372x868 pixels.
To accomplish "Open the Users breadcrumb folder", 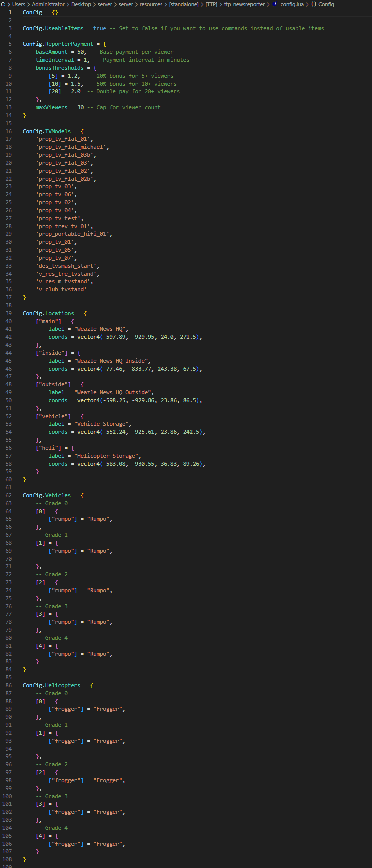I will tap(18, 4).
